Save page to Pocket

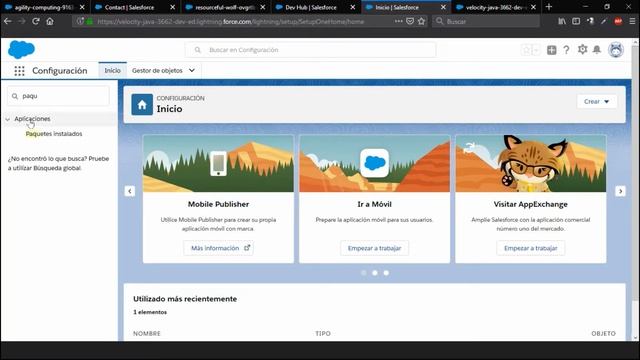(410, 21)
